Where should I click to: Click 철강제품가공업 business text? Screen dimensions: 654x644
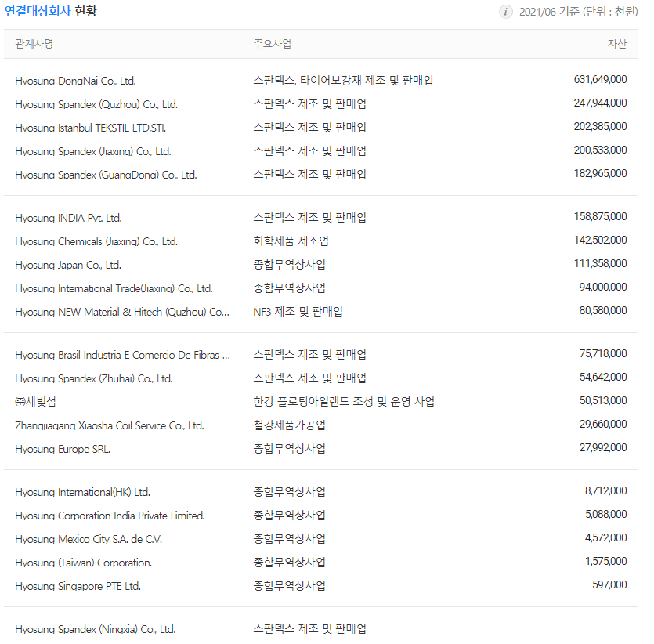coord(289,425)
